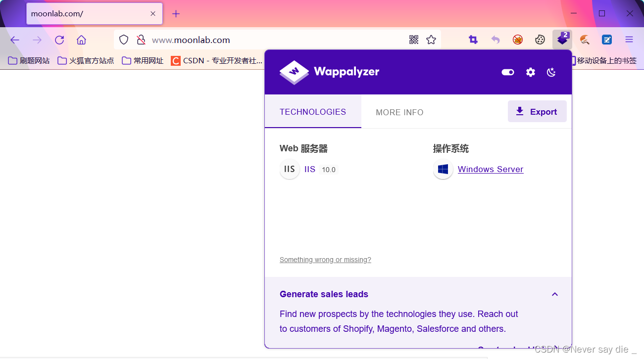Open the cookie manager toolbar icon

(x=540, y=40)
